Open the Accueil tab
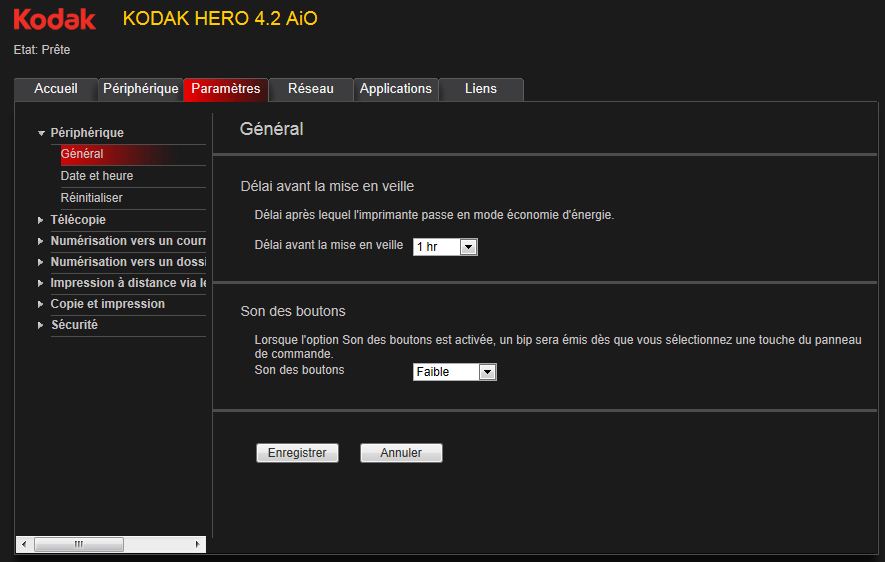Viewport: 885px width, 562px height. (x=56, y=89)
